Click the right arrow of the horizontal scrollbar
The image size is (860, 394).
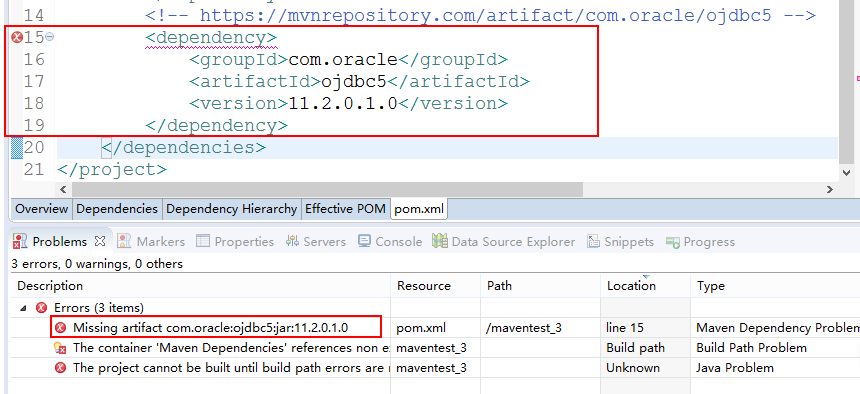(829, 189)
